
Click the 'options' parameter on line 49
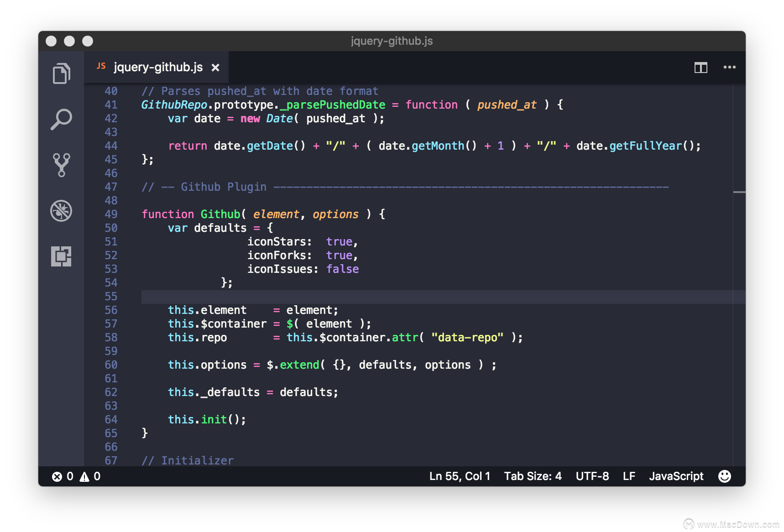(335, 214)
